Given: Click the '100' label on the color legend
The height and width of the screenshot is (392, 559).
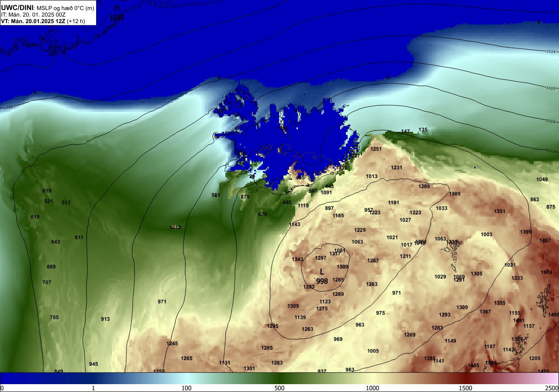Looking at the screenshot, I should [x=186, y=388].
